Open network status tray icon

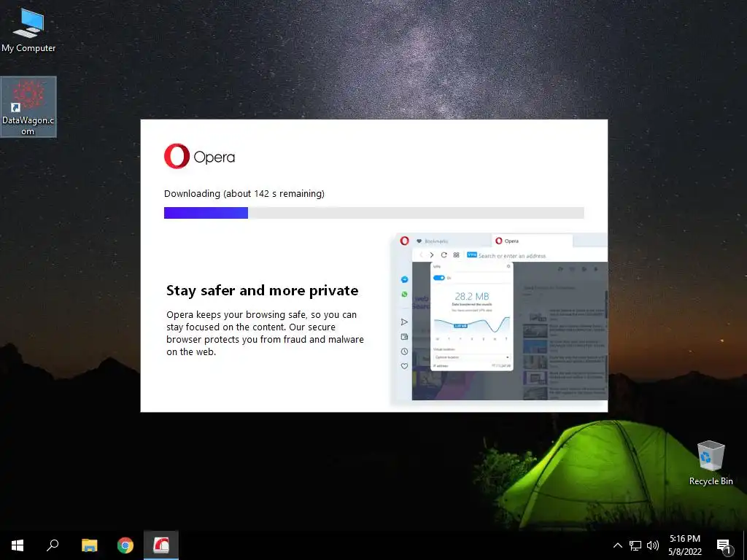click(635, 545)
